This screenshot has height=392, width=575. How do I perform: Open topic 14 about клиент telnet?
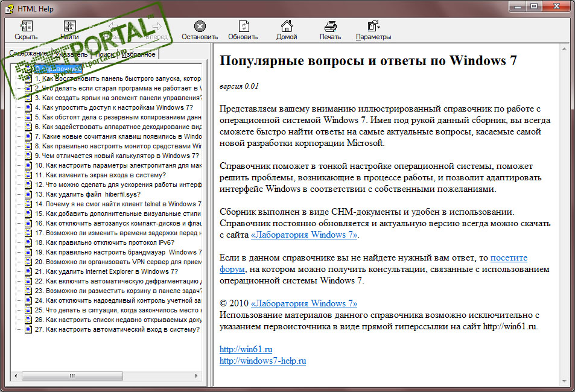(118, 204)
